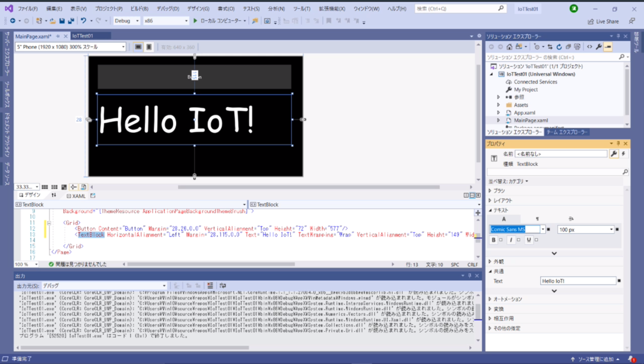Click the pin icon on the Properties panel

[618, 143]
